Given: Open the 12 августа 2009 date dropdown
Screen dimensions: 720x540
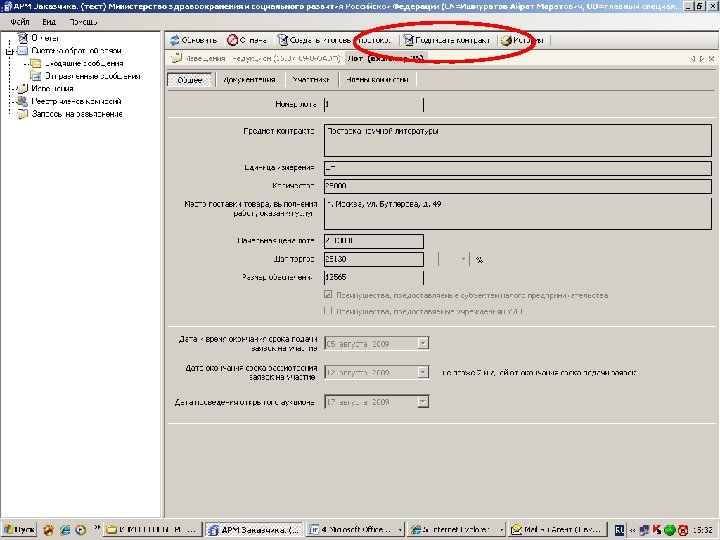Looking at the screenshot, I should click(423, 372).
